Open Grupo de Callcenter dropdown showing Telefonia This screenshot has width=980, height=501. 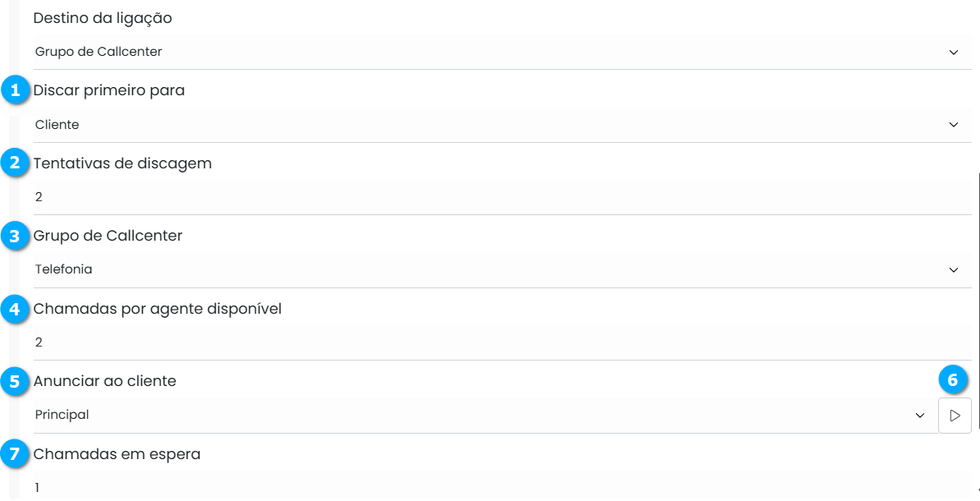pyautogui.click(x=492, y=269)
